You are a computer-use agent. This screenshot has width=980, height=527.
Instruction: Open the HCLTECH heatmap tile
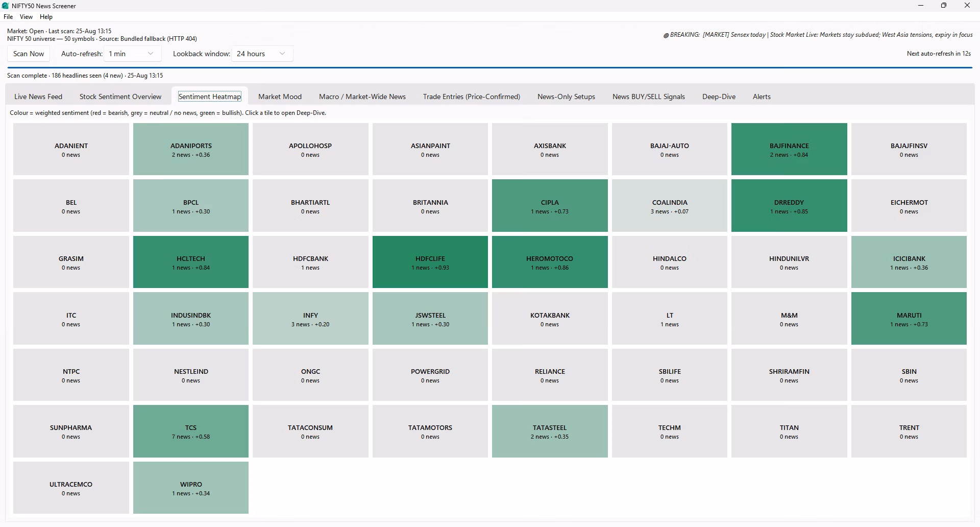tap(191, 262)
